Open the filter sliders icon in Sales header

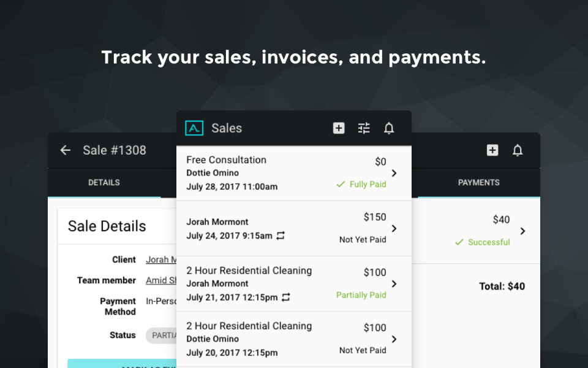(364, 128)
